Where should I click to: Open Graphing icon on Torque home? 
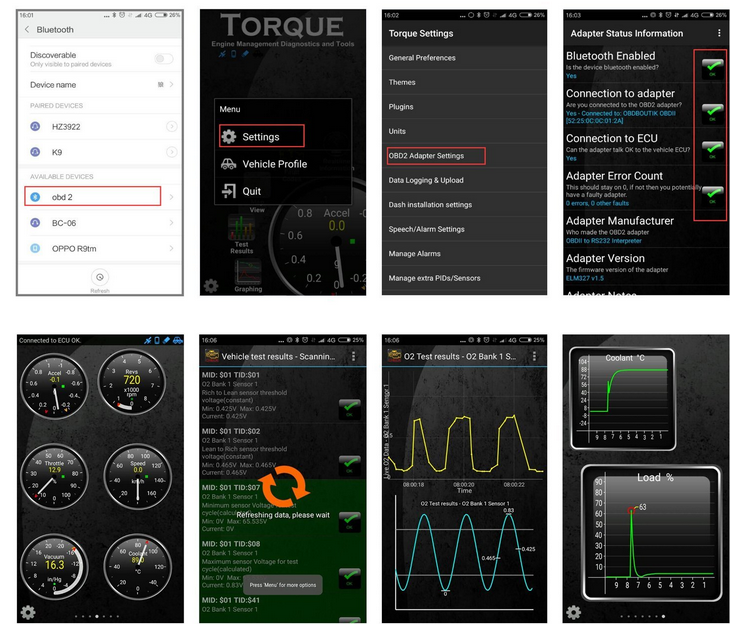point(248,276)
